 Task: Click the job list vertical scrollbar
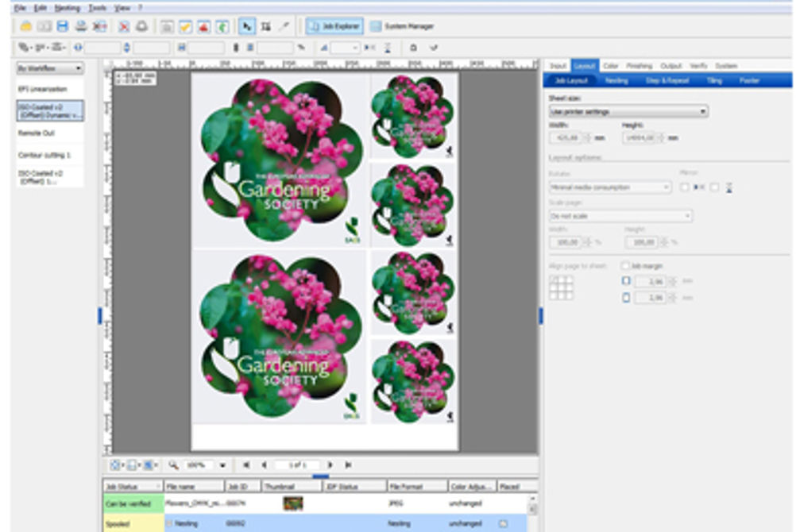click(x=532, y=513)
